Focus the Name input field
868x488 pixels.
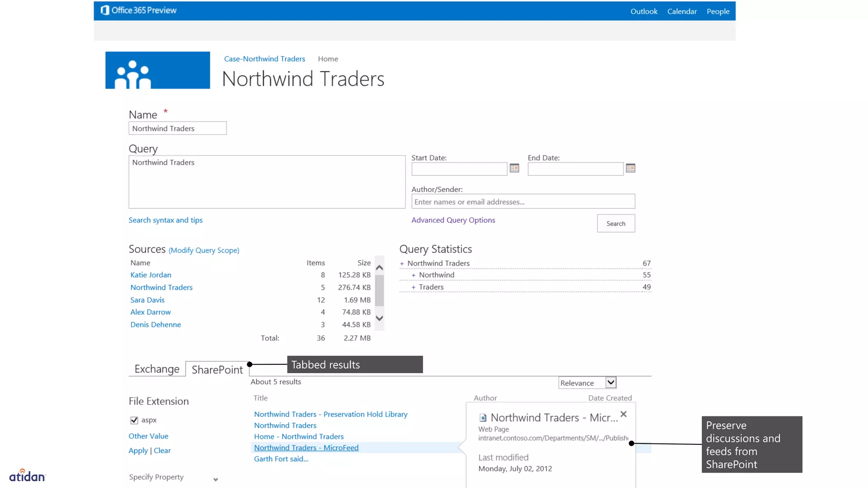tap(178, 128)
